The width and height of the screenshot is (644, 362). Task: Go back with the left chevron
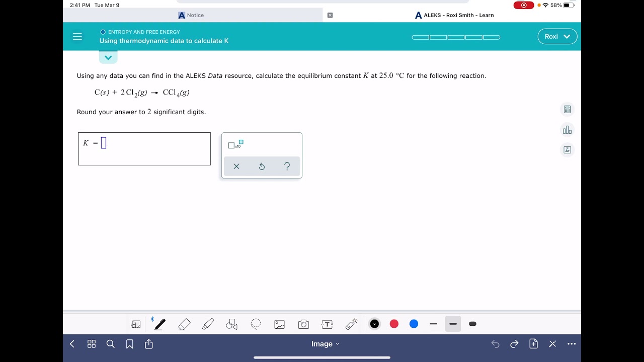[x=72, y=344]
